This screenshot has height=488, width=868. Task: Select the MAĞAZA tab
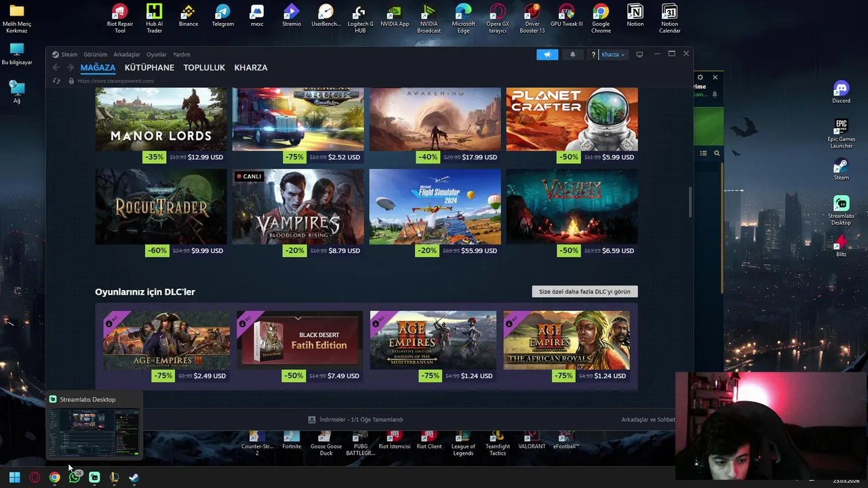pos(98,68)
